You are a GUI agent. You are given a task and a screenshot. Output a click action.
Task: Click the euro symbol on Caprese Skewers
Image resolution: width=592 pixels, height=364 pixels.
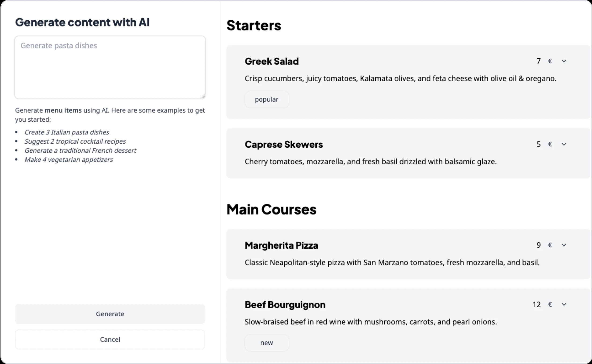(550, 144)
